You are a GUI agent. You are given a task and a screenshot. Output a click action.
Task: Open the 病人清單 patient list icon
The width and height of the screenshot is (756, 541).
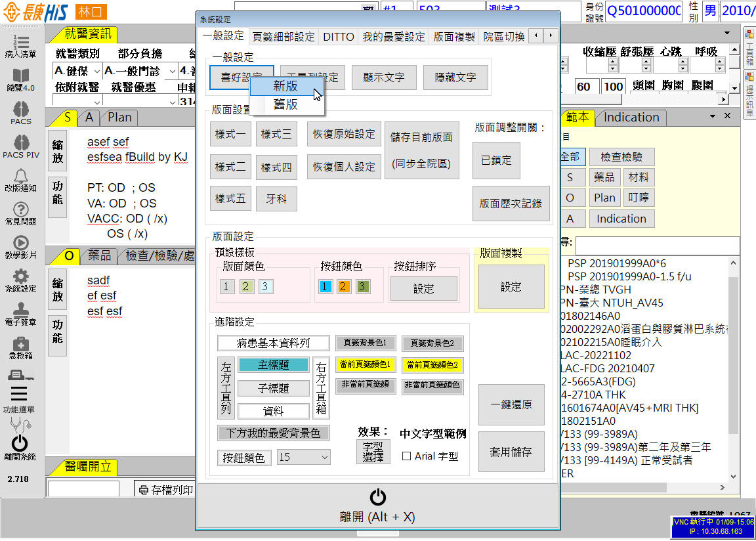click(x=20, y=45)
